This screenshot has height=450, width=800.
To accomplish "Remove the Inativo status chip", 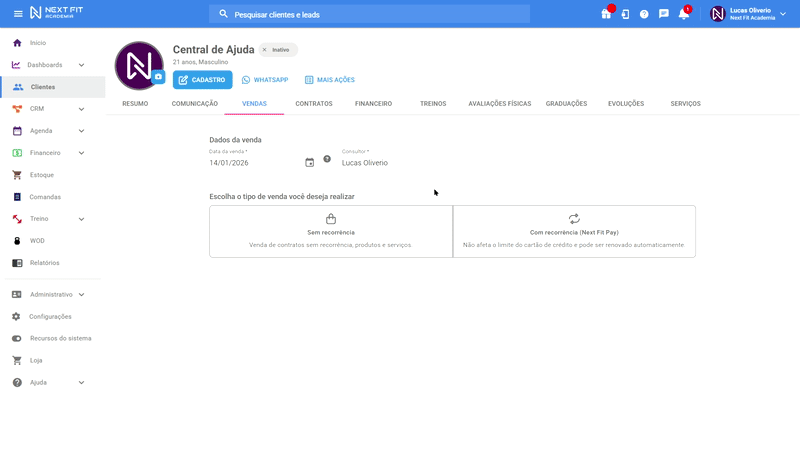I will 264,49.
